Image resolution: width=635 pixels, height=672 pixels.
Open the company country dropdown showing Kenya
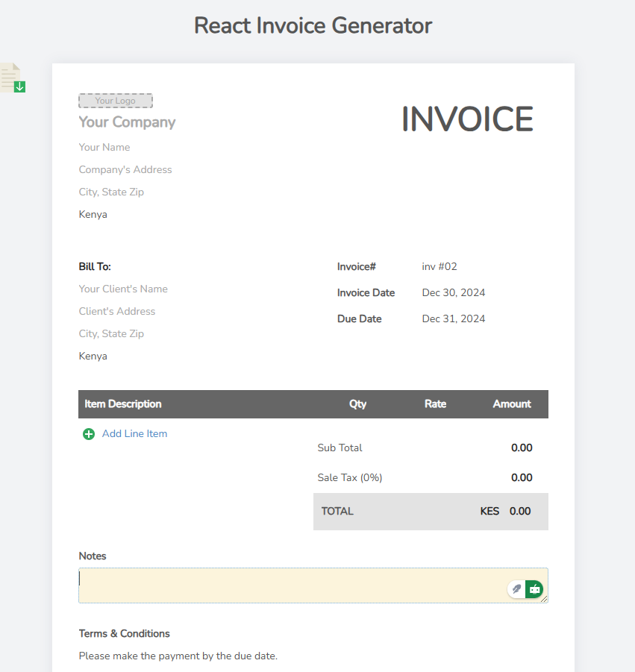click(x=93, y=215)
